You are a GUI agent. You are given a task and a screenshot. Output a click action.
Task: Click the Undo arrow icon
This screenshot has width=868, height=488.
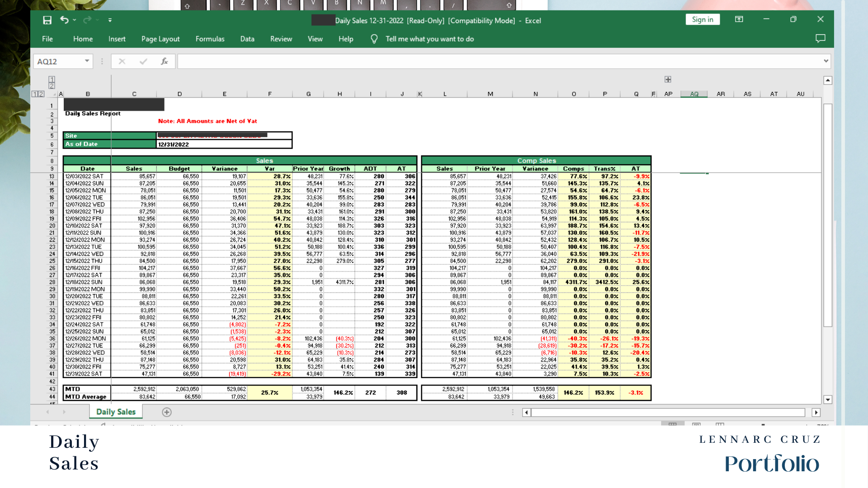click(x=64, y=20)
